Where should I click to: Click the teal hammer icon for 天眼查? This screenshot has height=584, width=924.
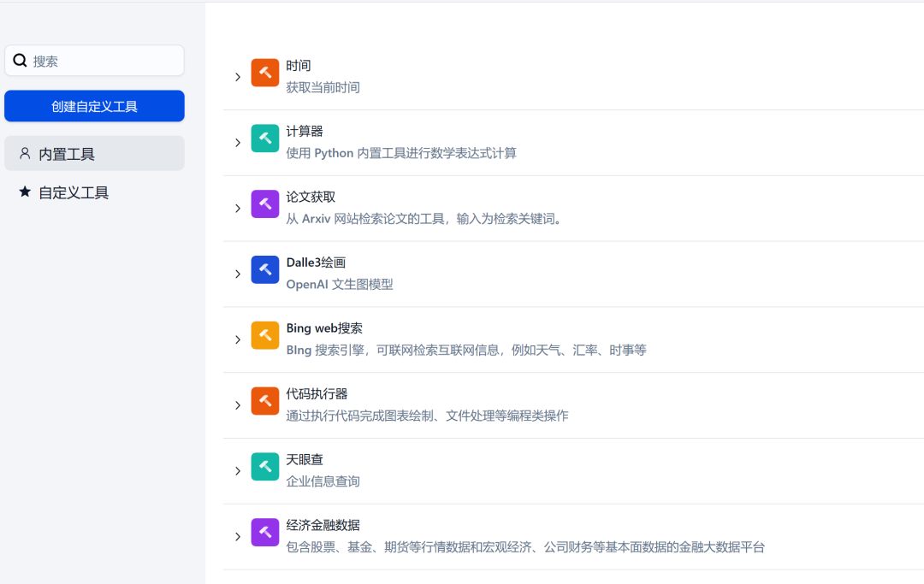tap(264, 466)
